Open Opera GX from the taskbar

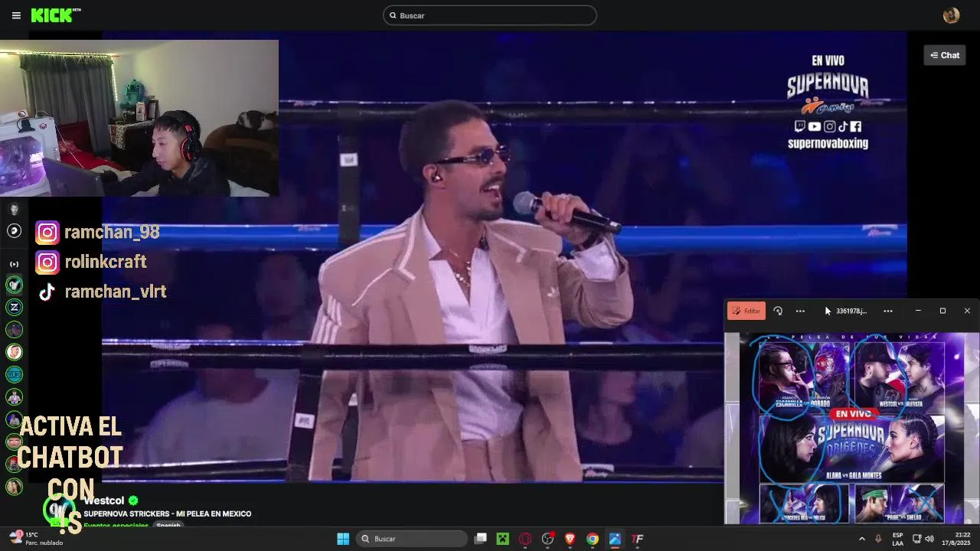pos(525,539)
